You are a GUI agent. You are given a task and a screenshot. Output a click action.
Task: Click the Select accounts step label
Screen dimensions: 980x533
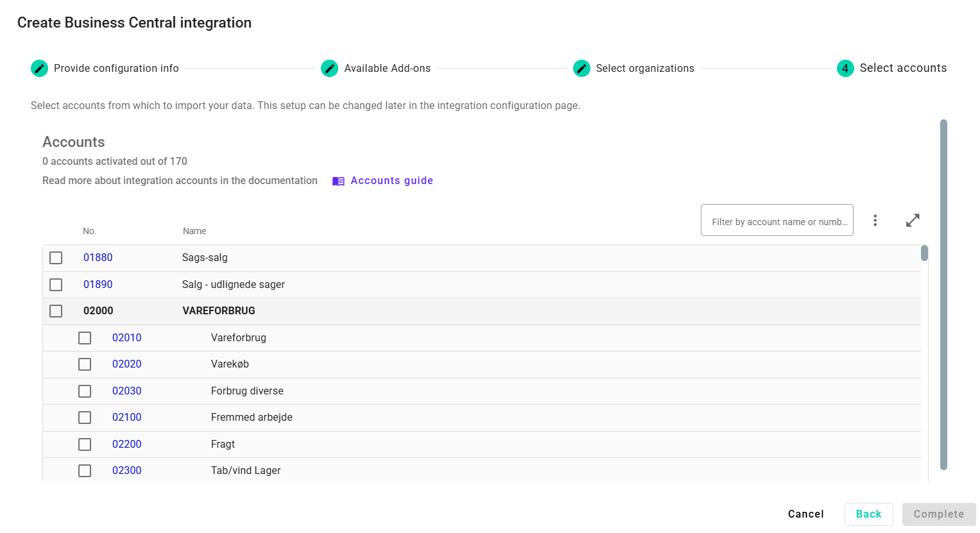[903, 68]
